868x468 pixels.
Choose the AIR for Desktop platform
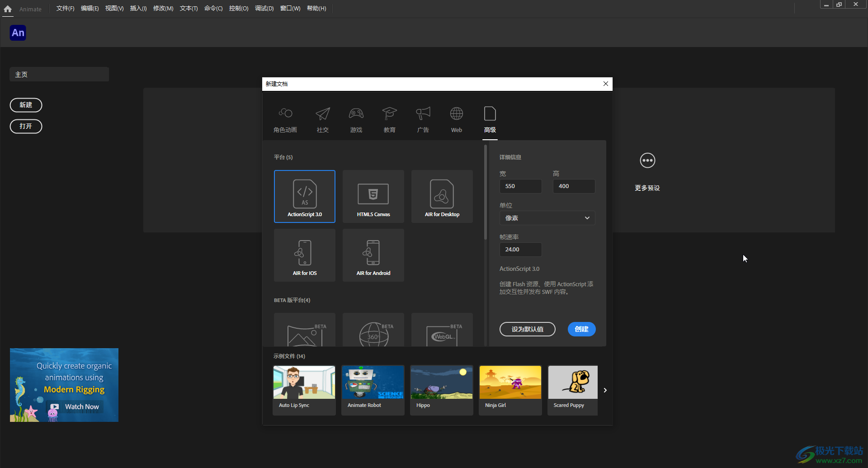(x=442, y=196)
